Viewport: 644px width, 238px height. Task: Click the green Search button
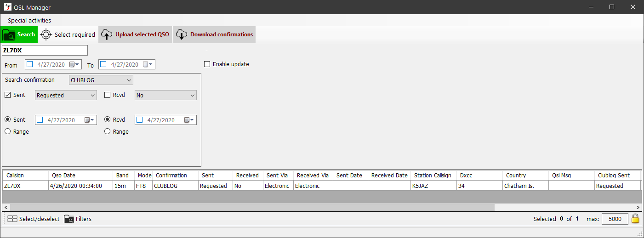[19, 34]
